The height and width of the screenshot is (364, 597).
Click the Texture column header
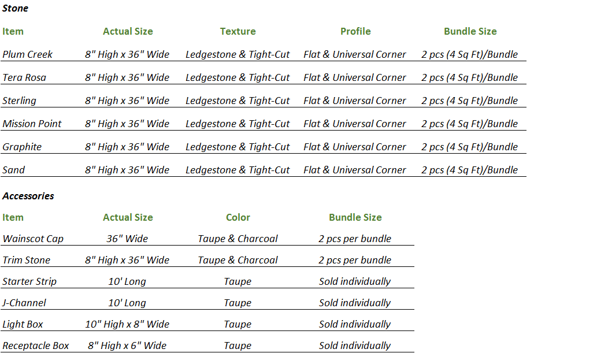(x=238, y=31)
